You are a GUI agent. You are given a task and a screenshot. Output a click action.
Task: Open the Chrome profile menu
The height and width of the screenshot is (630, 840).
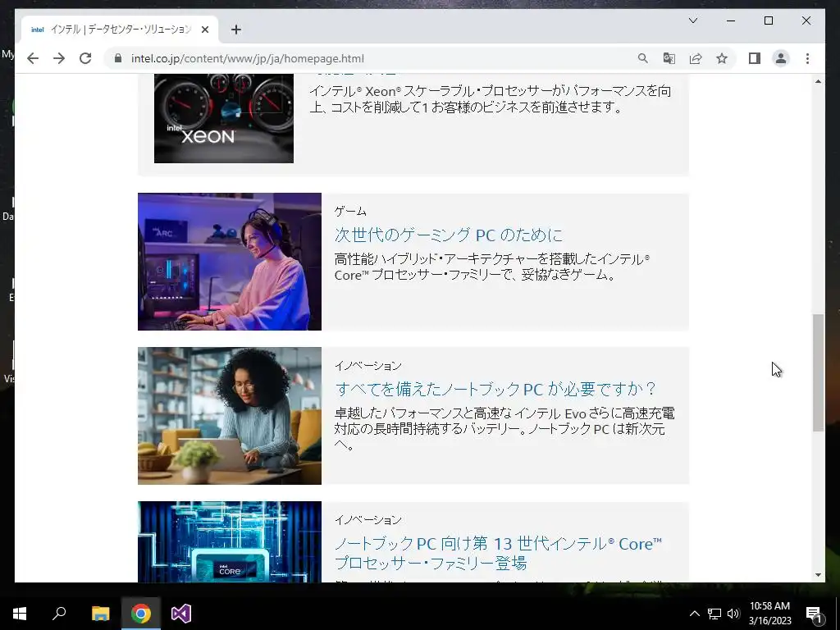[781, 58]
